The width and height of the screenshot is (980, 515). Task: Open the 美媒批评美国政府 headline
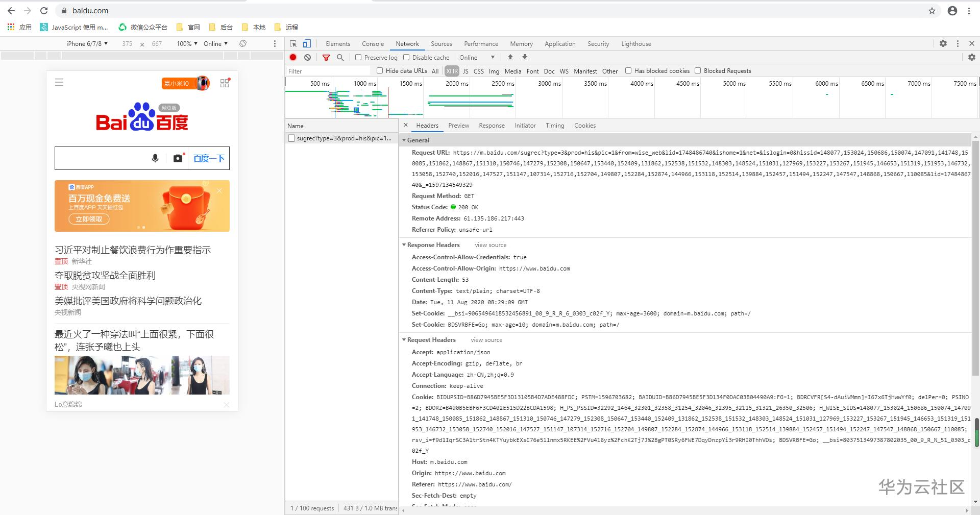(x=128, y=301)
